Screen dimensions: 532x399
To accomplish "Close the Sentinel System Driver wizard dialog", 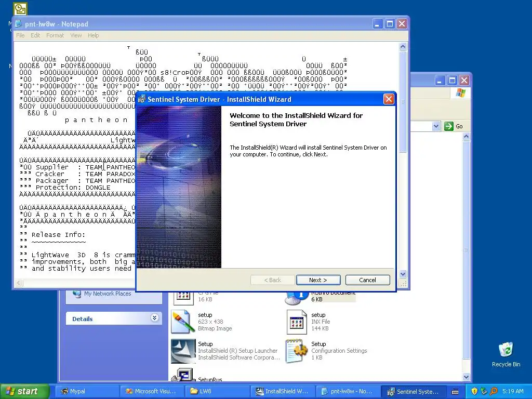I will click(389, 99).
